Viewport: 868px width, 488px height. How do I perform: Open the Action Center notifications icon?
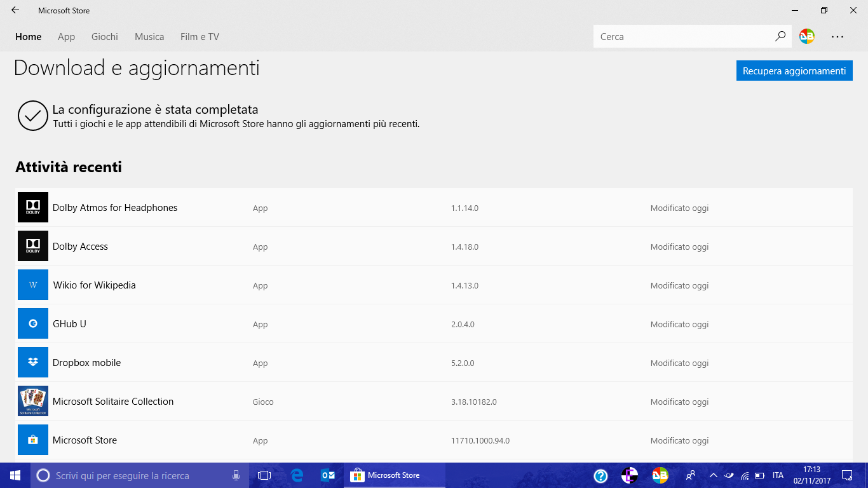[846, 475]
